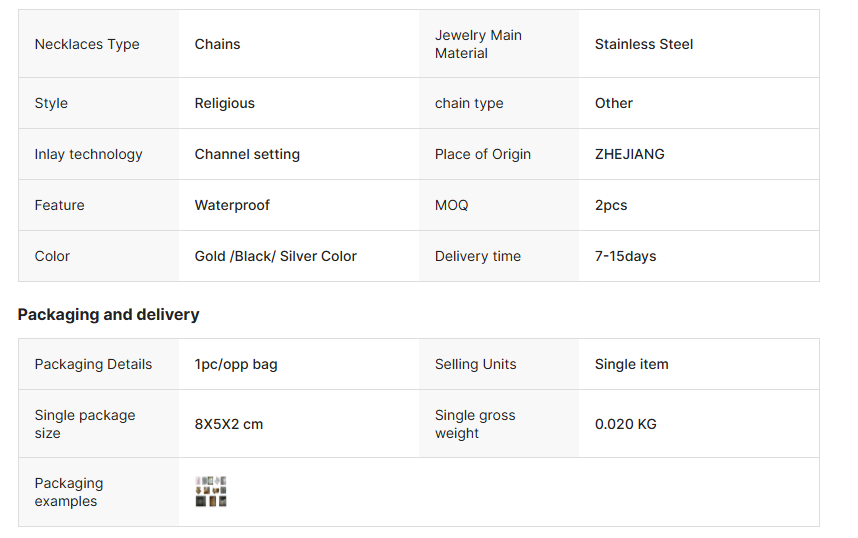This screenshot has width=858, height=538.
Task: Click the 0.020 KG gross weight value
Action: (x=625, y=424)
